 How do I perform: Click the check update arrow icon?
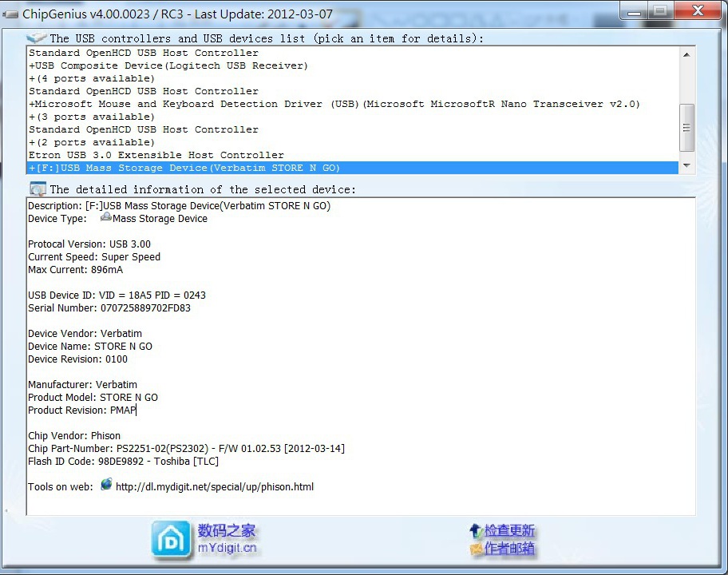476,530
